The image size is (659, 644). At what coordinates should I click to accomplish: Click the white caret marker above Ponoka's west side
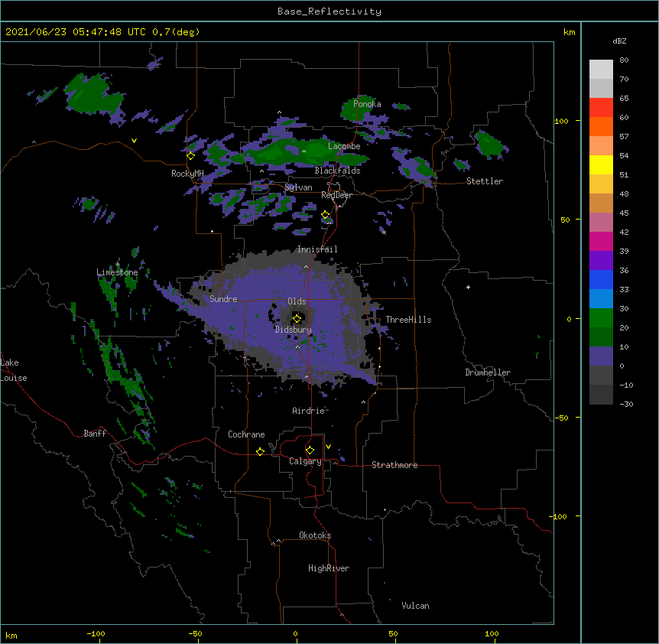[x=280, y=112]
